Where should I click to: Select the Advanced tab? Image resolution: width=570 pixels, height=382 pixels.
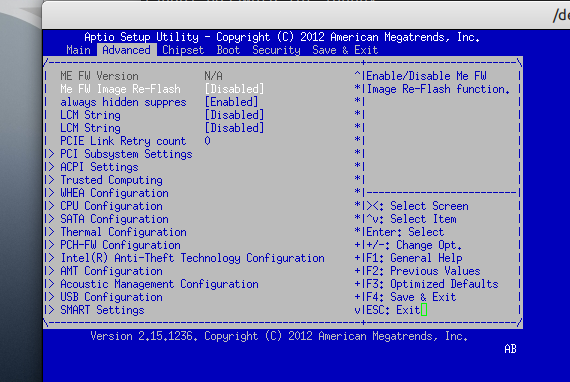click(126, 50)
